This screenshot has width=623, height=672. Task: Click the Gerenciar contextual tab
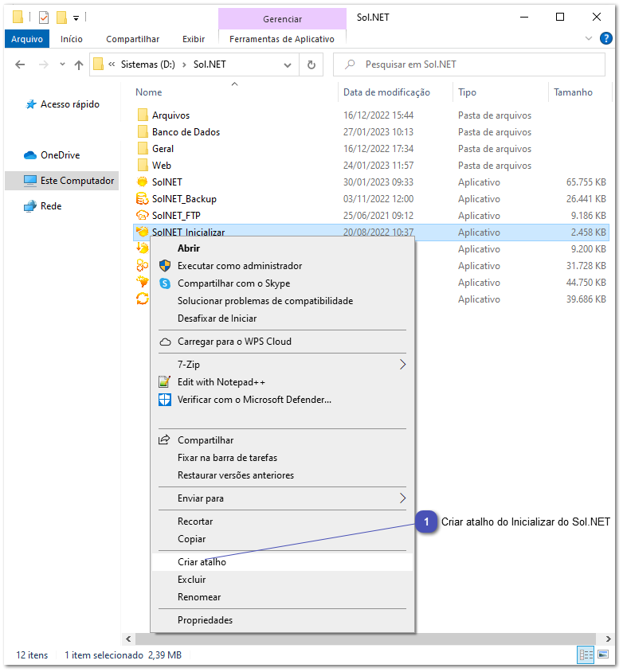click(x=282, y=19)
